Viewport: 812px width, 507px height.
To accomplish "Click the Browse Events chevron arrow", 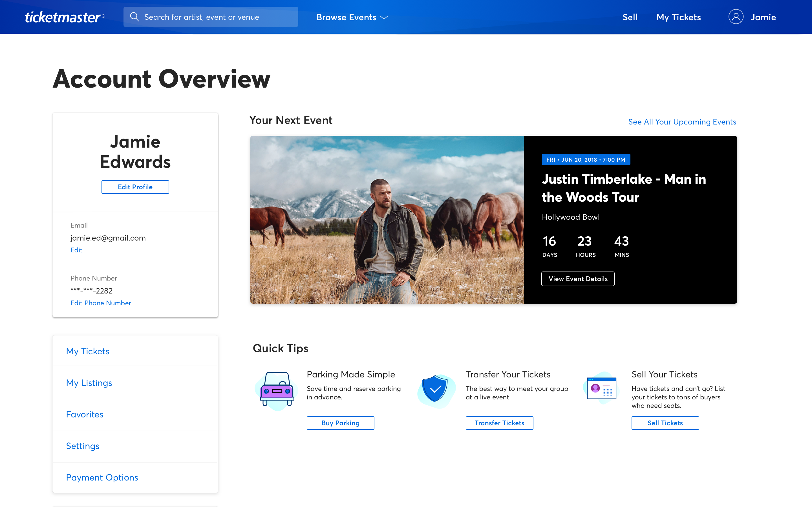I will click(385, 17).
